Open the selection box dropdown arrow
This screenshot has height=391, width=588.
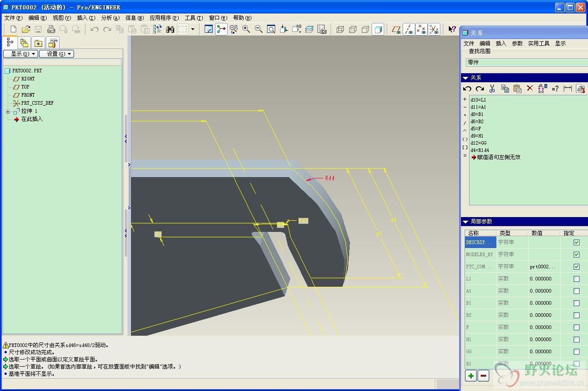[193, 29]
